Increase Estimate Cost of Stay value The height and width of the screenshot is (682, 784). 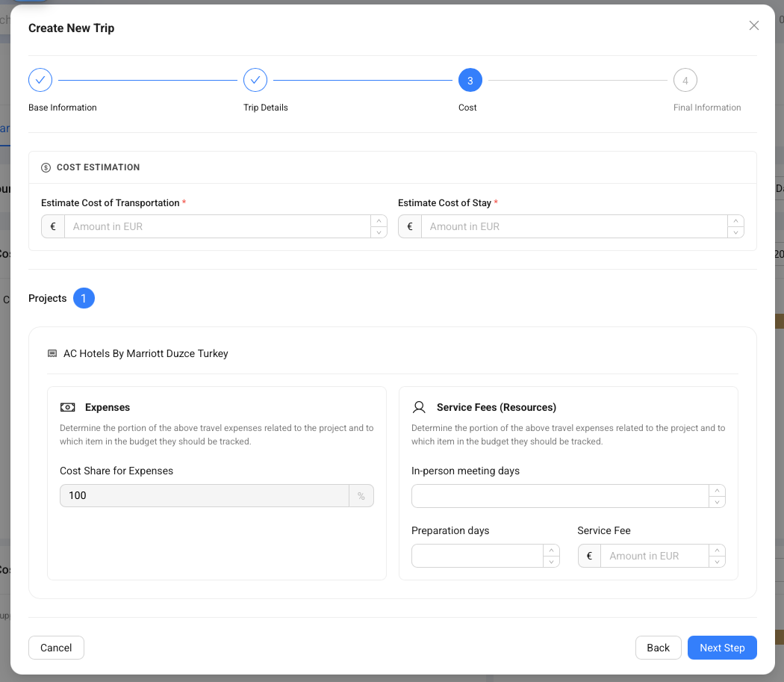coord(735,220)
